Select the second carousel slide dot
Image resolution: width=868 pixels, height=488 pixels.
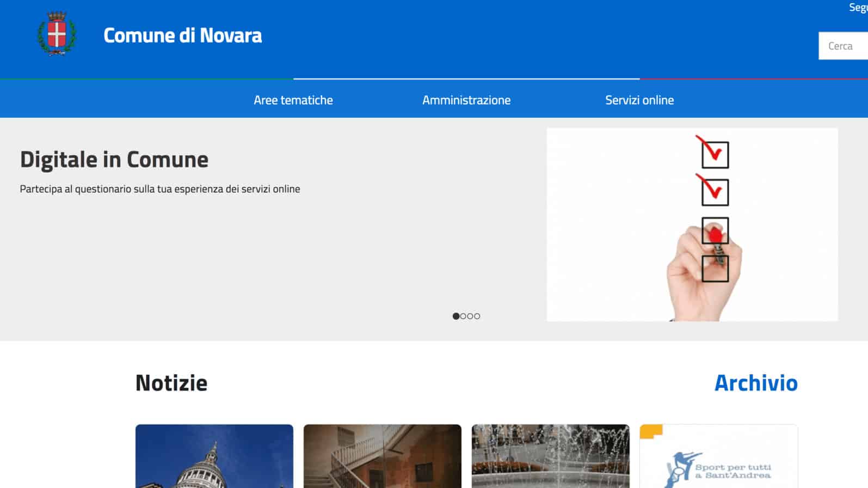click(463, 316)
